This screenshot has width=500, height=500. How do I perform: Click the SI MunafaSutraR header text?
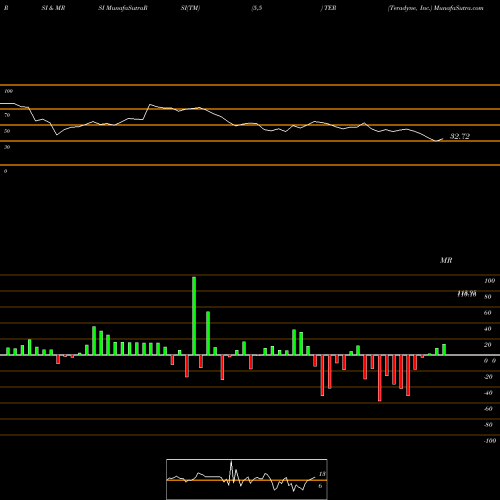click(x=123, y=8)
